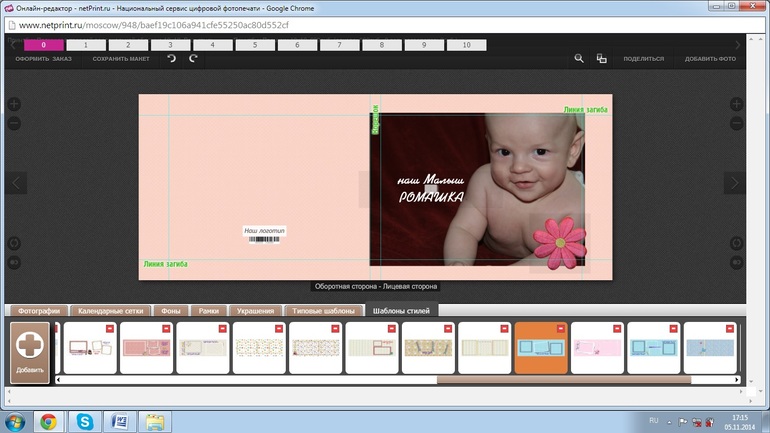Click Сохранить макет to save layout
Screen dimensions: 770x433
[121, 59]
